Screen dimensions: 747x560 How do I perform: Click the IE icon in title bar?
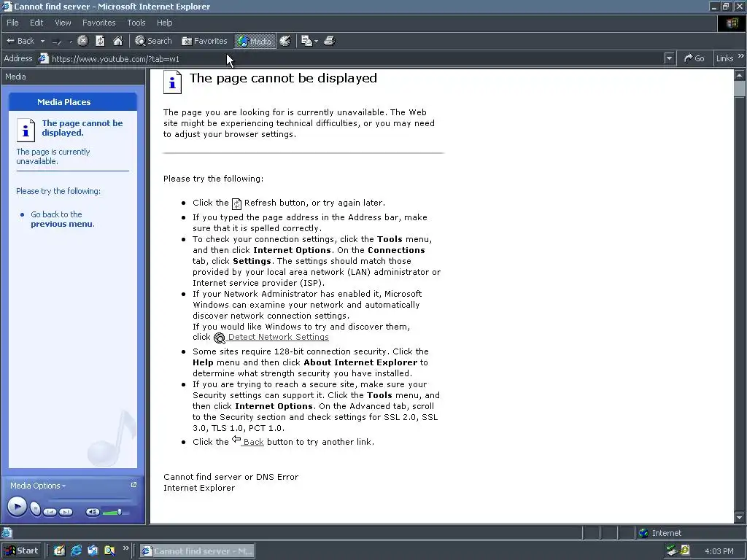[7, 6]
